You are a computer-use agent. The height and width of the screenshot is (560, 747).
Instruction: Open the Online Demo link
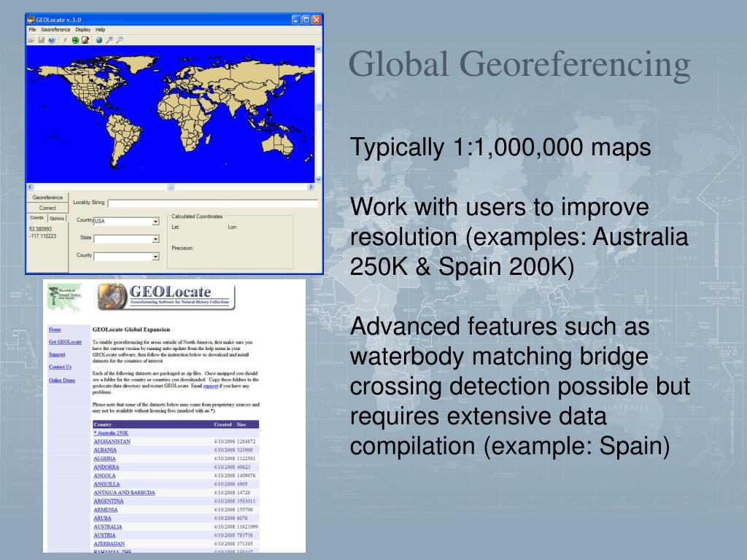(62, 380)
